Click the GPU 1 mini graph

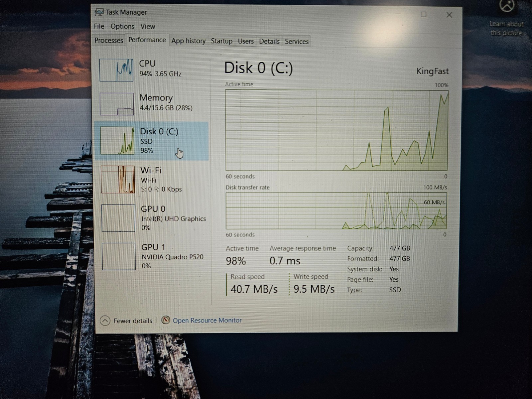click(x=119, y=256)
